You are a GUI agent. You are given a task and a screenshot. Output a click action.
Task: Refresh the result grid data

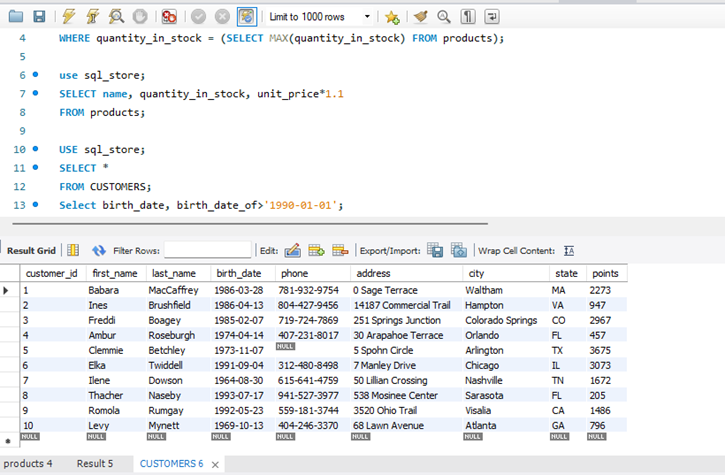[98, 251]
